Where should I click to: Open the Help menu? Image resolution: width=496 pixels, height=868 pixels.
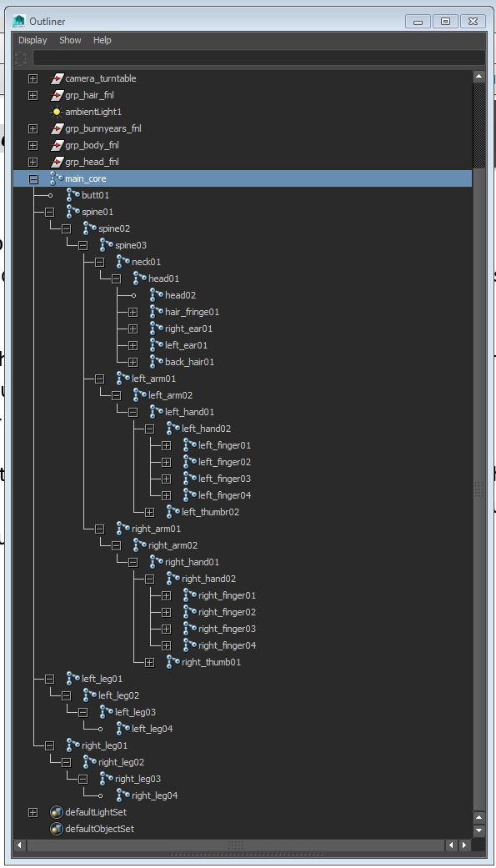click(103, 40)
